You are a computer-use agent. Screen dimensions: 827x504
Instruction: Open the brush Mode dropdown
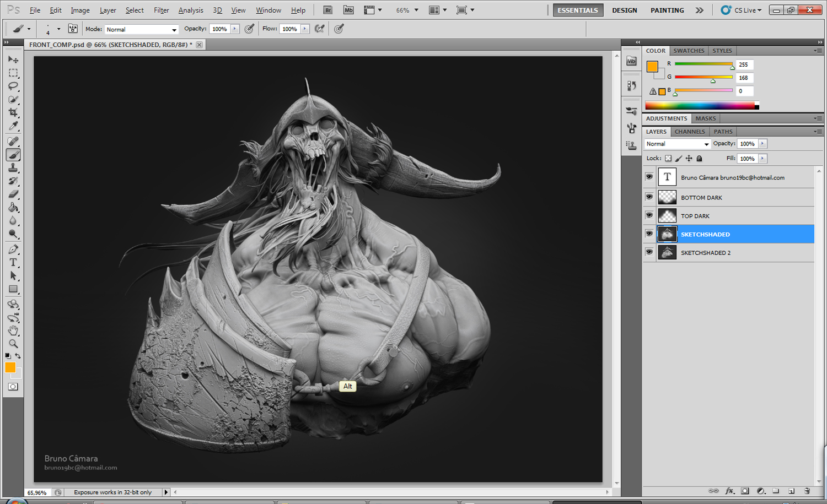[x=141, y=29]
